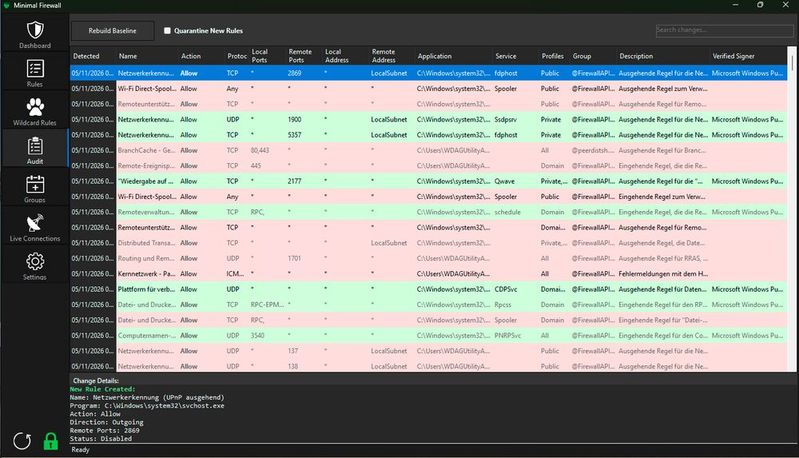Sort by Local Ports column header
Viewport: 799px width, 458px height.
(259, 56)
